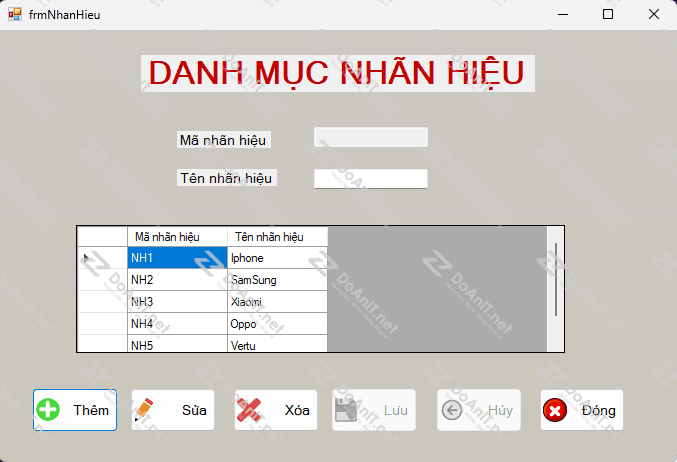Image resolution: width=677 pixels, height=462 pixels.
Task: Sort by Tên nhãn hiệu column header
Action: [278, 237]
